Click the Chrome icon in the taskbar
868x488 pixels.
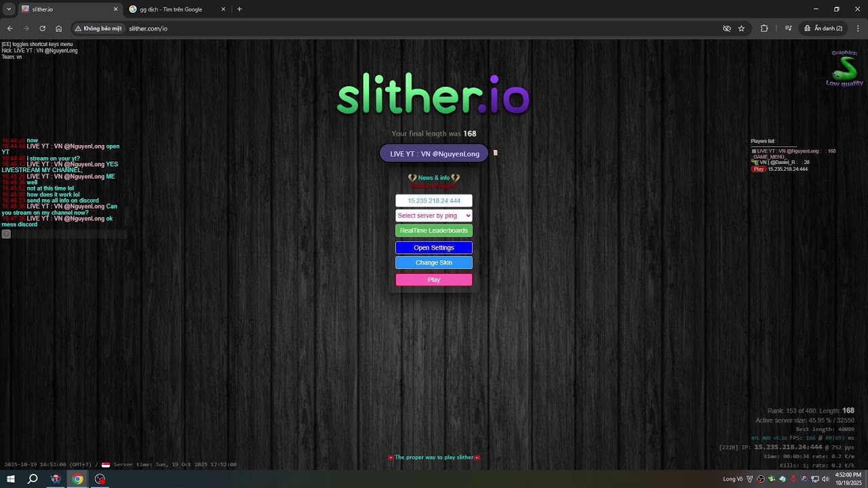coord(78,479)
